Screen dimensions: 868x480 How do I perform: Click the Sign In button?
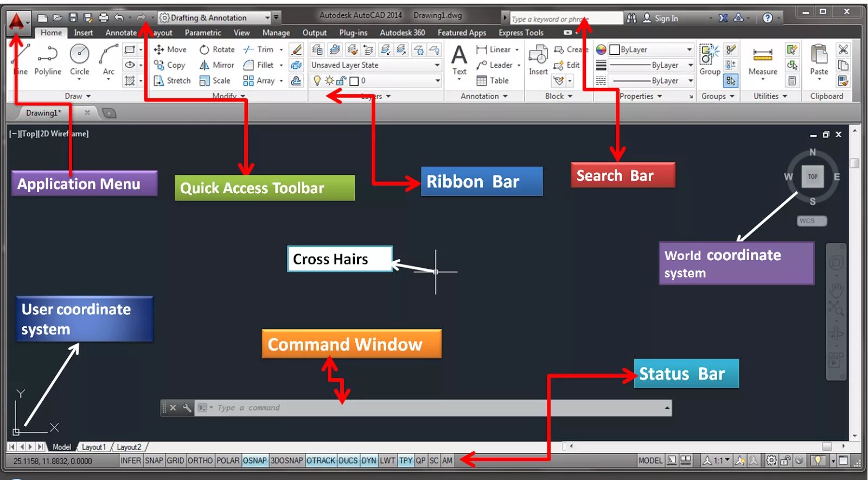[x=661, y=18]
